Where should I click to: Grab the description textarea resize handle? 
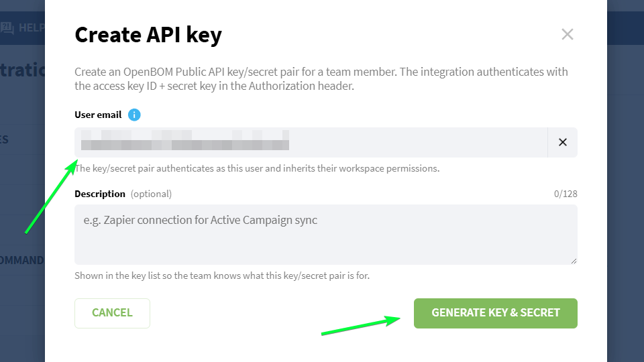tap(574, 261)
